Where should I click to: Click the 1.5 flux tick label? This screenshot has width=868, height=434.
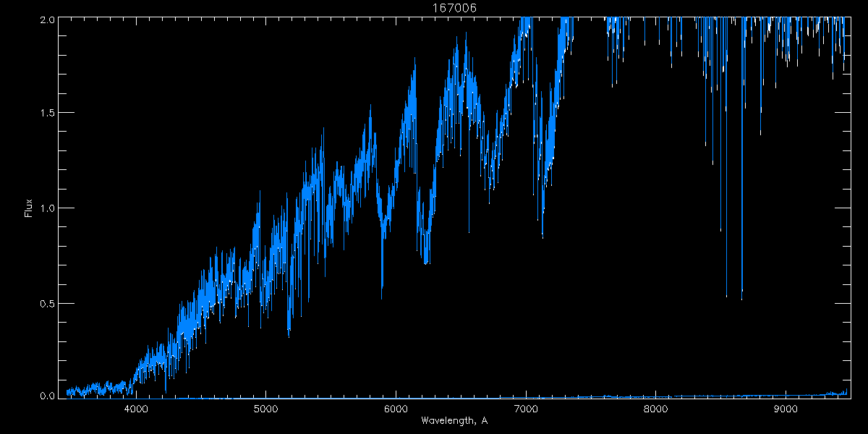coord(47,113)
